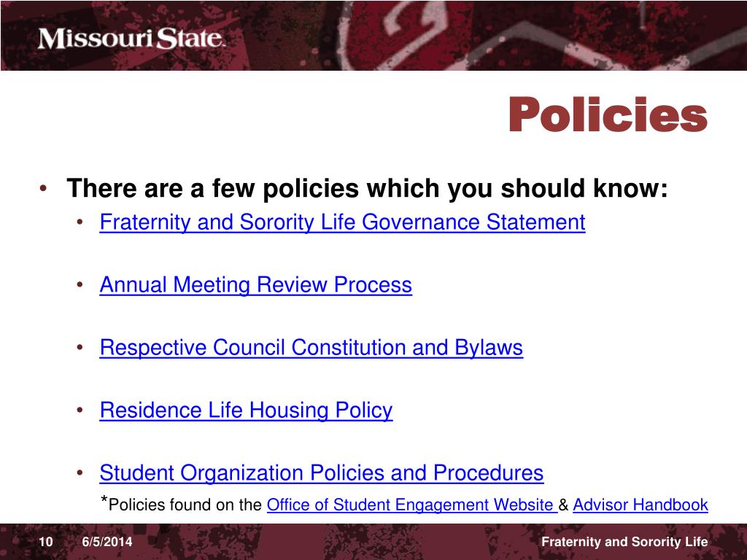
Task: Click bullet beside Governance Statement link
Action: 80,222
